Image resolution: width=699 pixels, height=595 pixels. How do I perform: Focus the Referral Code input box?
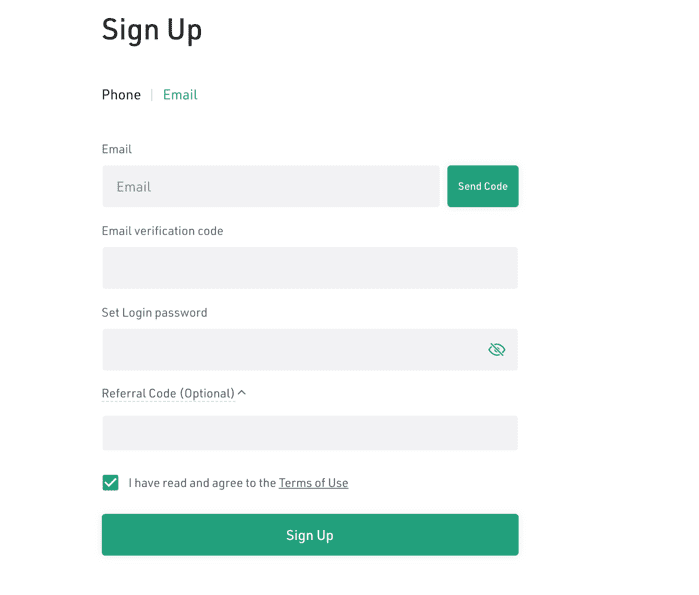(x=310, y=433)
